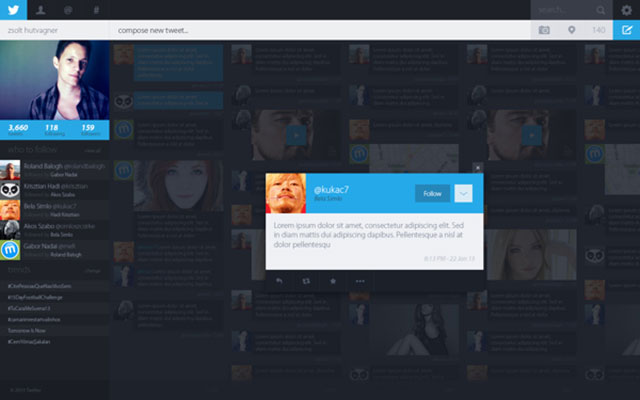This screenshot has height=400, width=640.
Task: Retweet the @kukac7 tweet
Action: [x=306, y=281]
